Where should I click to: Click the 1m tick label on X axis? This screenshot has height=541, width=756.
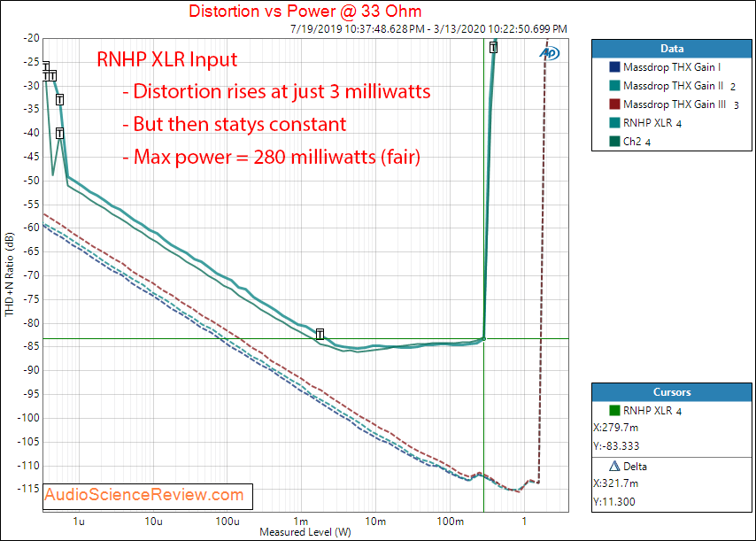pyautogui.click(x=301, y=522)
